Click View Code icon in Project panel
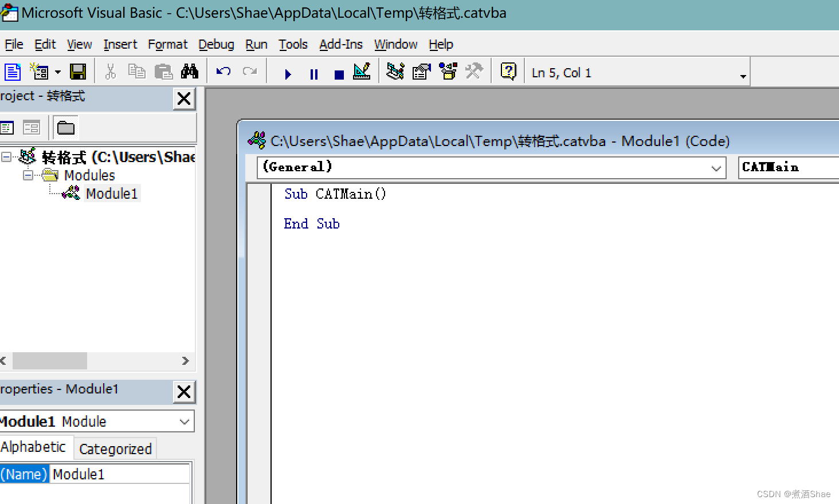This screenshot has width=839, height=504. (7, 128)
